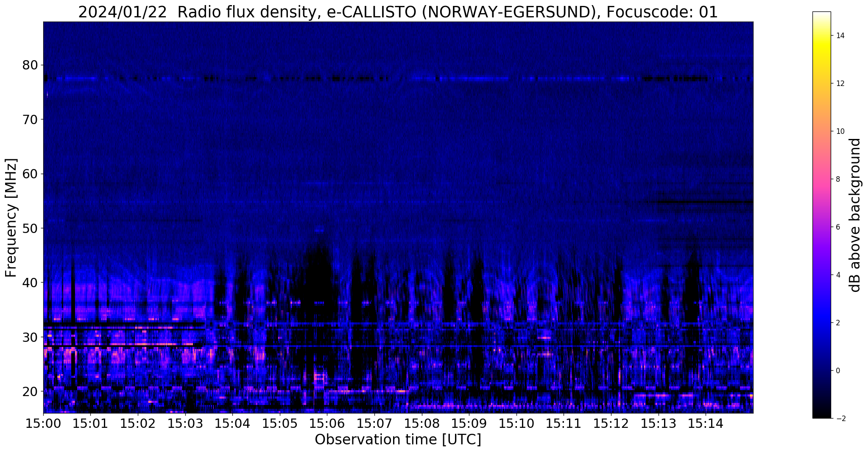
Task: Click the black bottom of the colorbar
Action: (821, 415)
